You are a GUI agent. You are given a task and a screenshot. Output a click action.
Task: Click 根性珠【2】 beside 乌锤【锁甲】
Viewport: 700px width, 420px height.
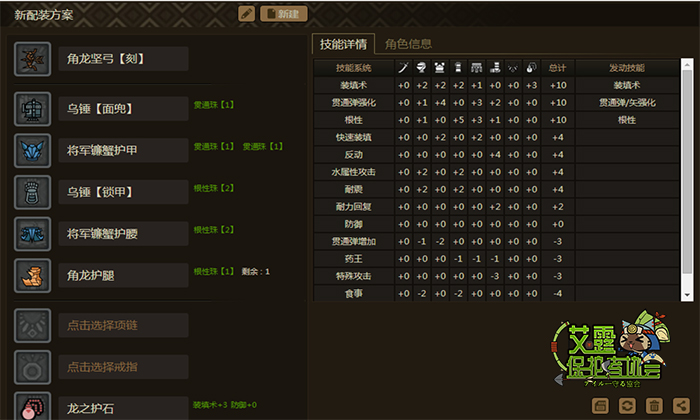[214, 188]
